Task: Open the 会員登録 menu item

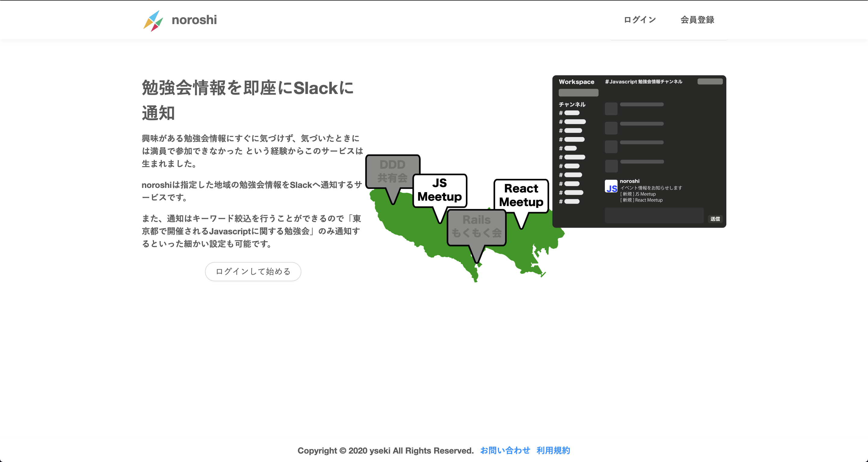Action: pyautogui.click(x=697, y=20)
